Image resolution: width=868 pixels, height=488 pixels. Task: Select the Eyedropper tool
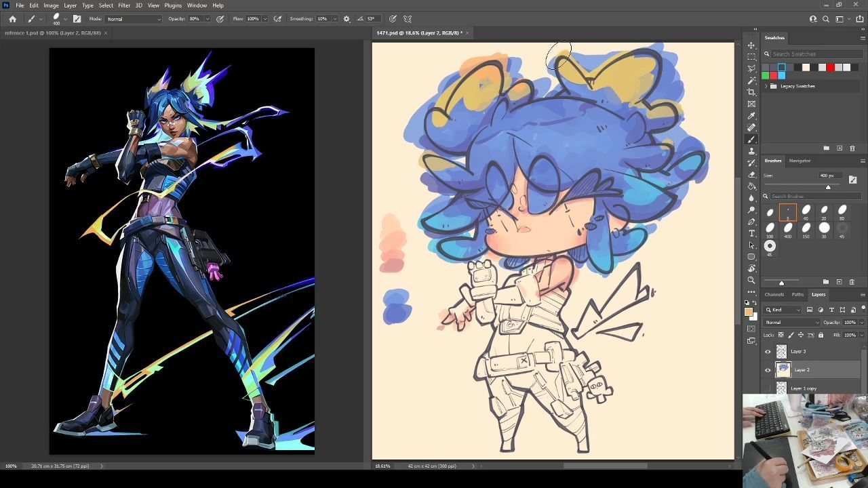pos(751,116)
